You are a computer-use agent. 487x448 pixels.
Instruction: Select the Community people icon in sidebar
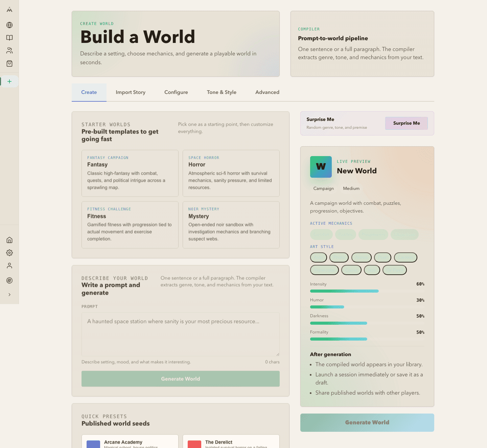(x=9, y=50)
